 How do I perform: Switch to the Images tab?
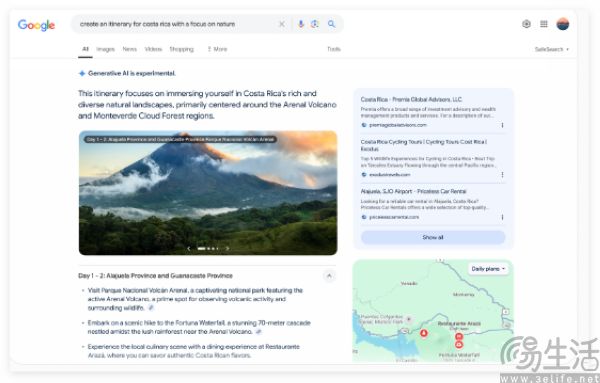point(106,49)
